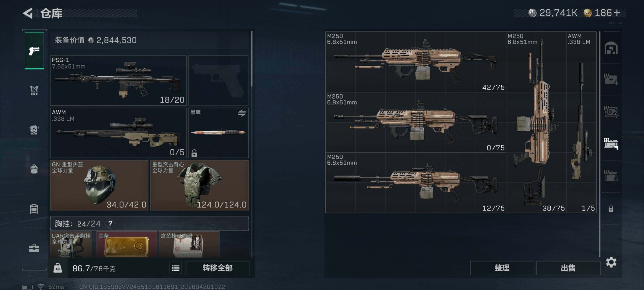This screenshot has height=290, width=644.
Task: Select the M250 with 42/75 ammo
Action: [416, 62]
